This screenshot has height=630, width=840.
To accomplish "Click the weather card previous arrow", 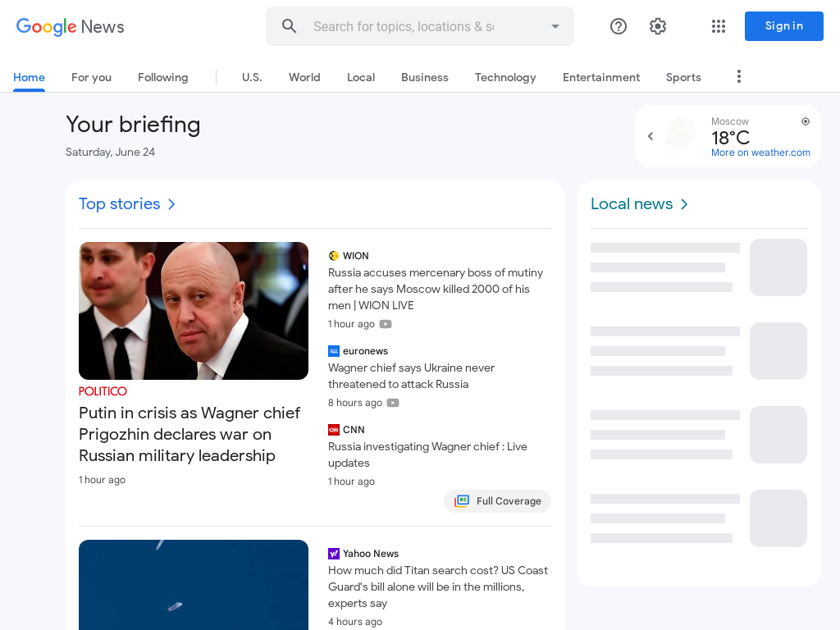I will [651, 136].
